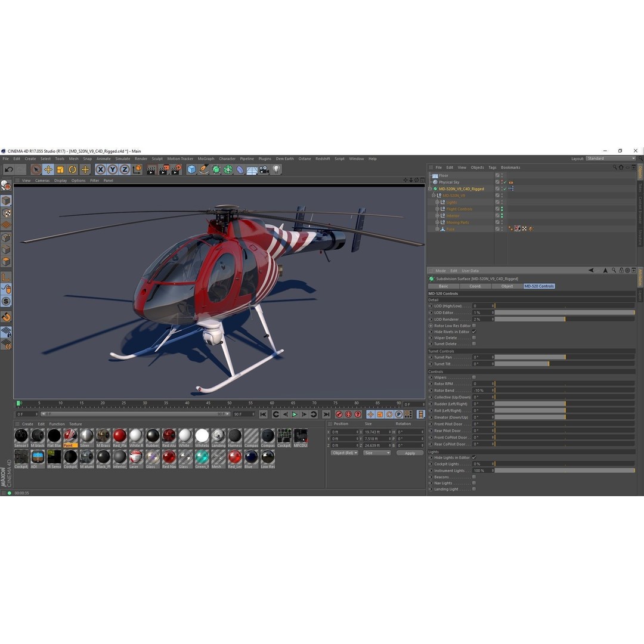
Task: Enable Rotor Low Res Editor checkbox
Action: (x=474, y=326)
